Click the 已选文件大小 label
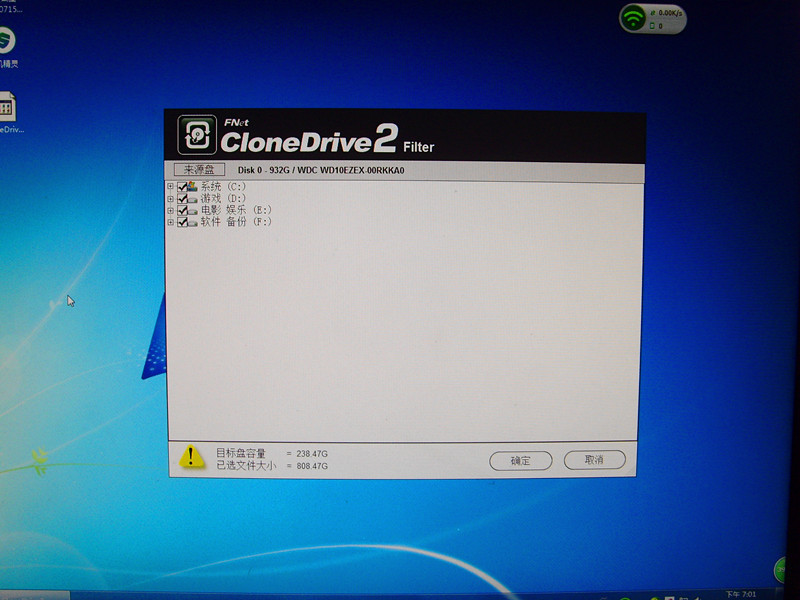Screen dimensions: 800x600 pyautogui.click(x=246, y=465)
